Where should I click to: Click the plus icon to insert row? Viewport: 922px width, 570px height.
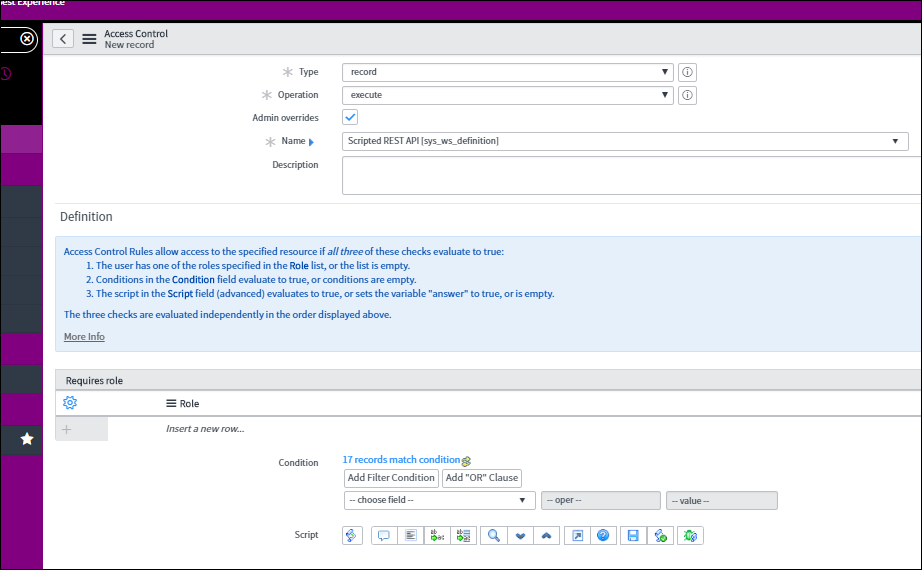[66, 429]
